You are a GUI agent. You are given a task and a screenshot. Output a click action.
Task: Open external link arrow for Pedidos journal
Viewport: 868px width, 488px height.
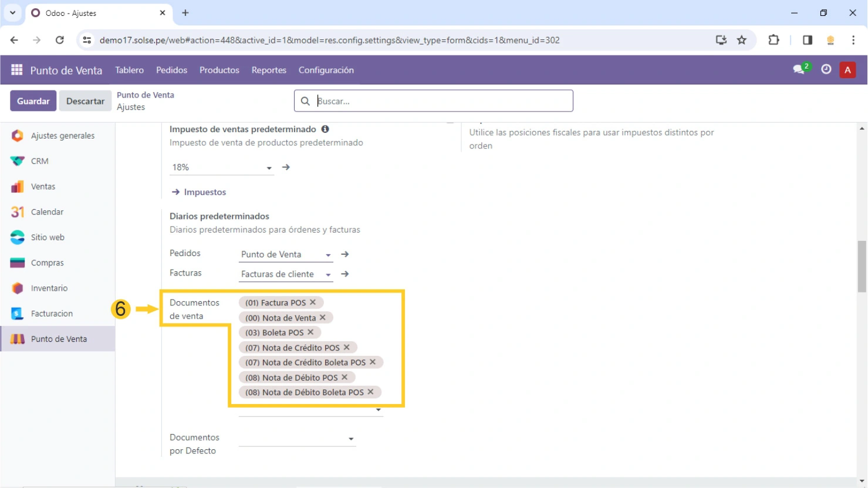345,254
